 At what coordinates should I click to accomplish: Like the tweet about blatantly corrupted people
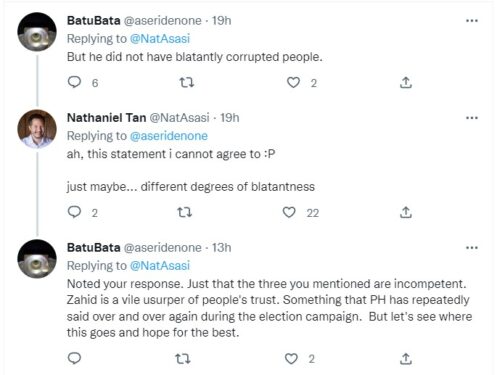pyautogui.click(x=293, y=82)
